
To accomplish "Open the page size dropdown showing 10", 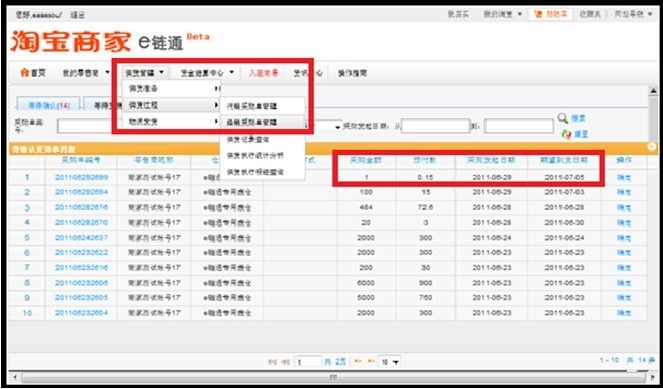I will pyautogui.click(x=390, y=362).
